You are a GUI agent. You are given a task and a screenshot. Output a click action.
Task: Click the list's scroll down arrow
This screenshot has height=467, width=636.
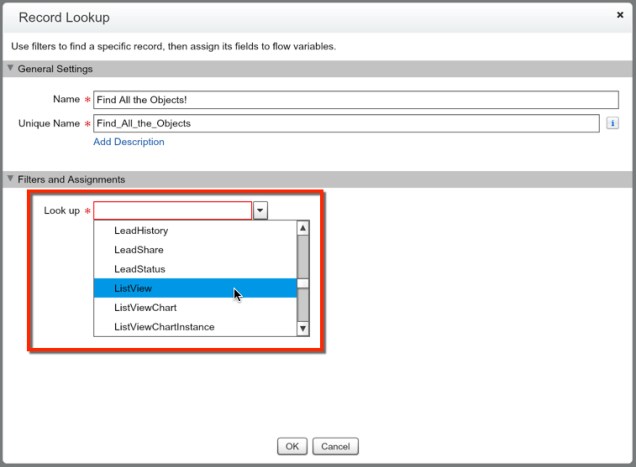tap(303, 328)
